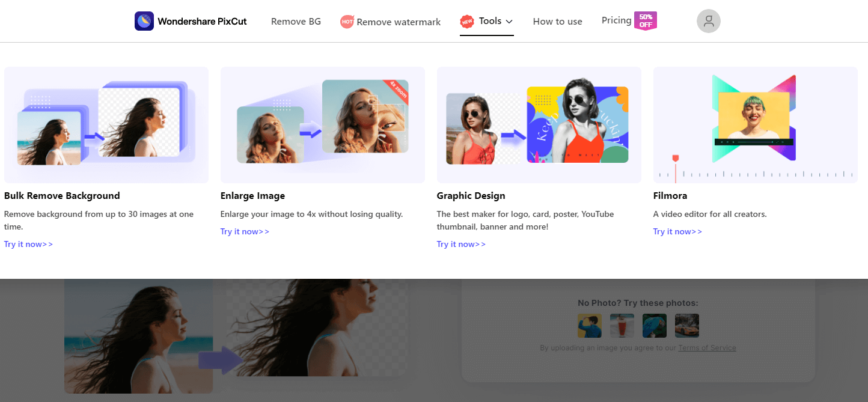Select the Remove watermark nav link
868x402 pixels.
[x=399, y=22]
